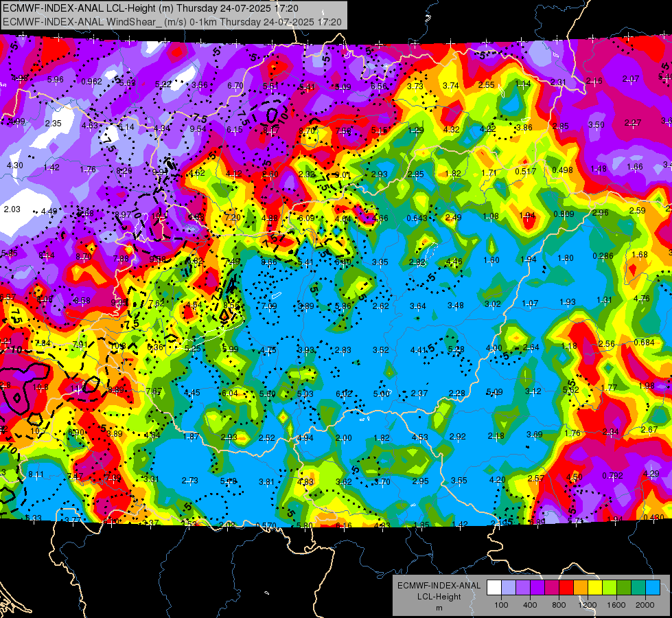The height and width of the screenshot is (618, 672).
Task: Click the legend tick label 1200
Action: click(587, 605)
